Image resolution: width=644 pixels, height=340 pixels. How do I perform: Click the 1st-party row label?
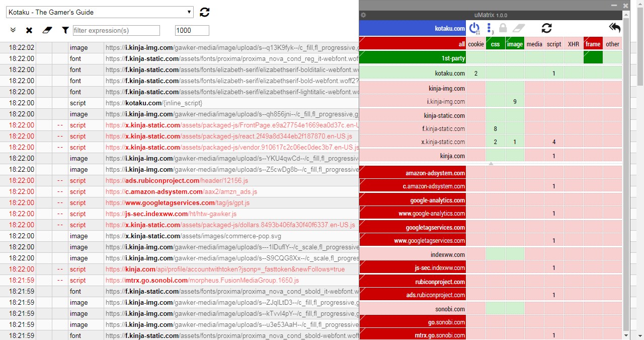point(413,58)
